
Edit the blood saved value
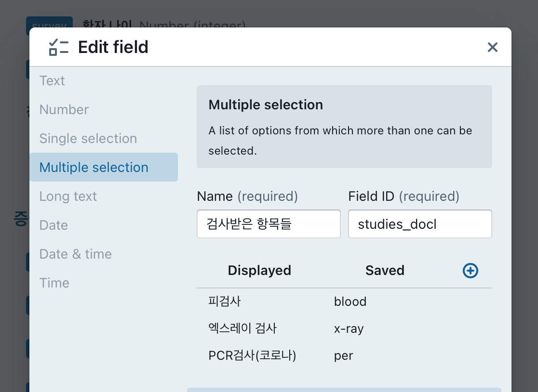[x=350, y=302]
